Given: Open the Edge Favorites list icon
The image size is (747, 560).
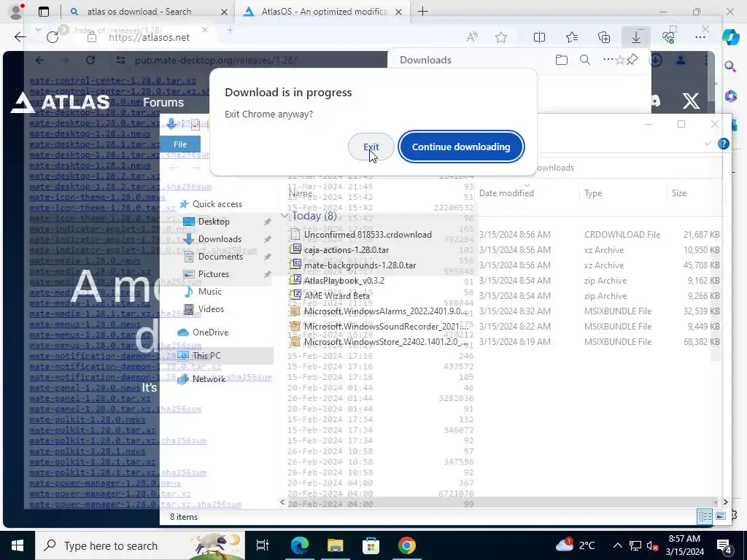Looking at the screenshot, I should (x=572, y=37).
